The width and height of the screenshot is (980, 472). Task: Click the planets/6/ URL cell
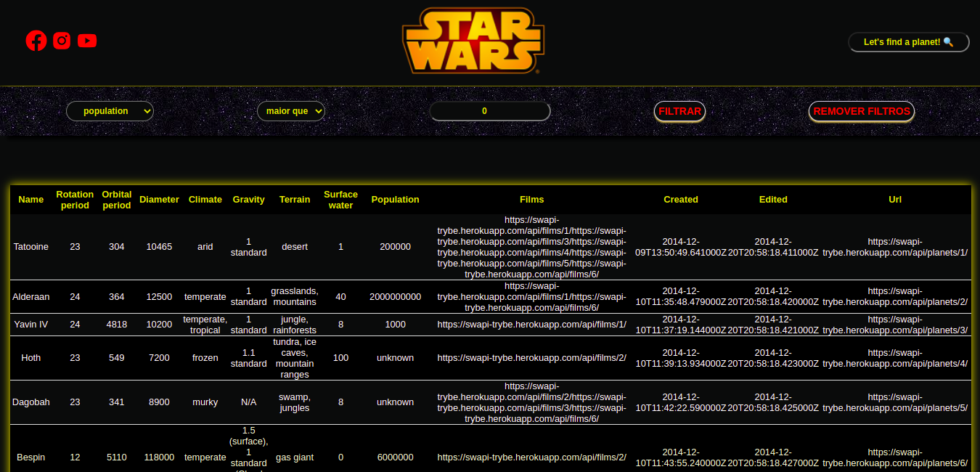895,457
